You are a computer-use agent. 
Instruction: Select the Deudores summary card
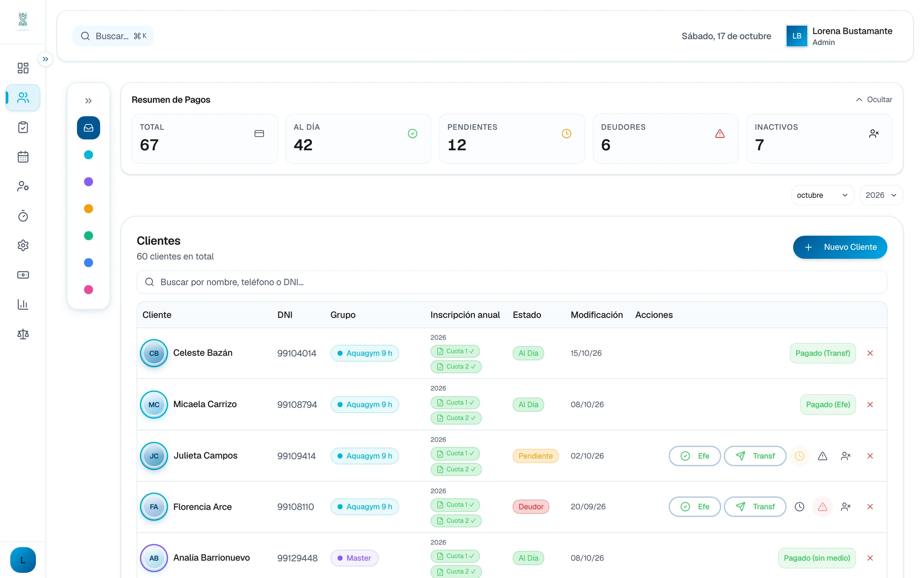pos(665,138)
